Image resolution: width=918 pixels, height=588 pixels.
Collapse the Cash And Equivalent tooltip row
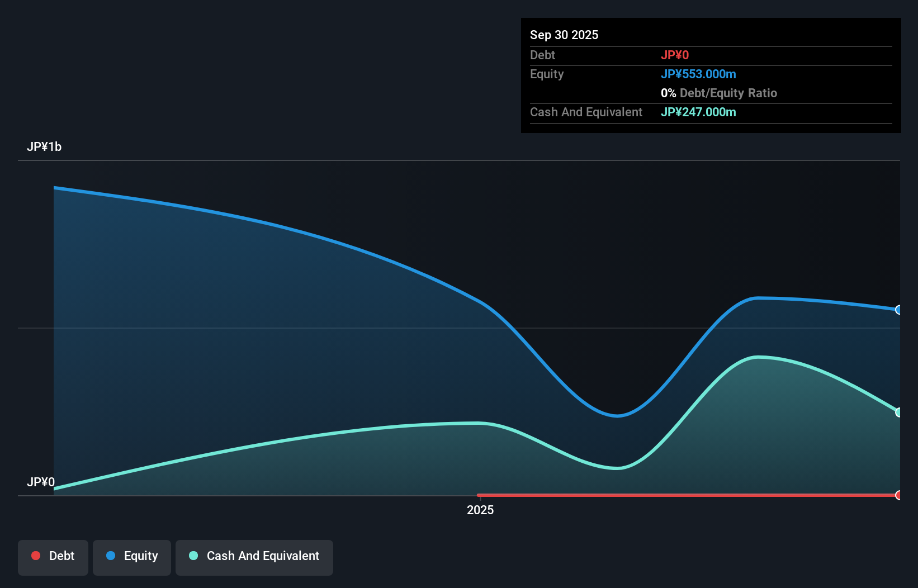click(585, 112)
